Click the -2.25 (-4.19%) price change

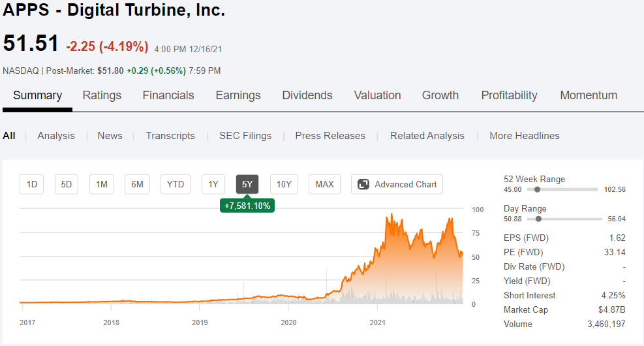click(x=107, y=46)
